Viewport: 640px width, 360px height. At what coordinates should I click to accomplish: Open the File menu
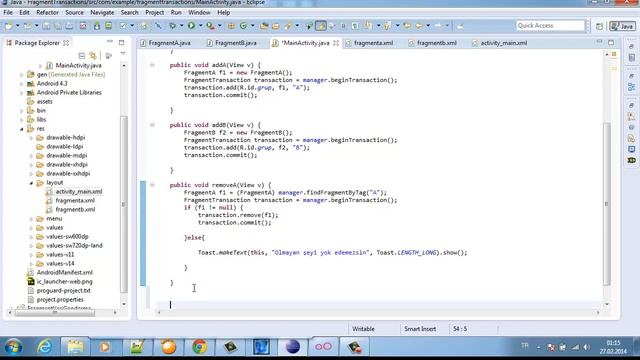click(8, 13)
